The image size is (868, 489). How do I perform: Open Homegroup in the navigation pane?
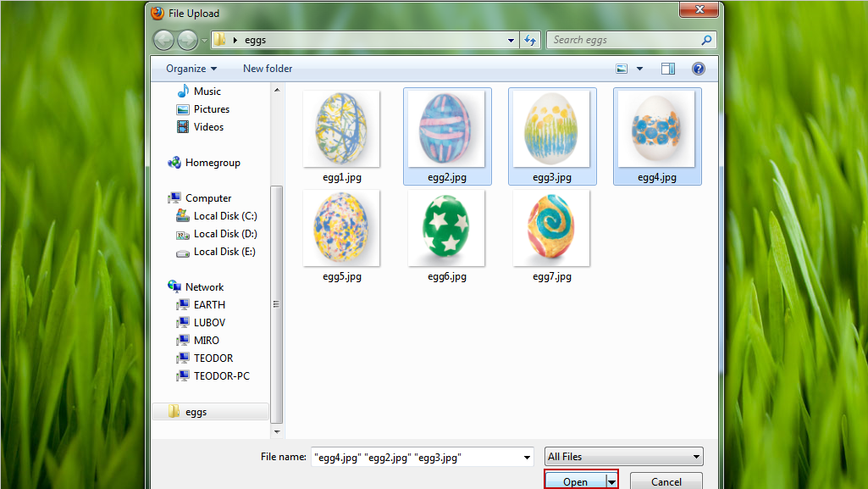click(204, 163)
